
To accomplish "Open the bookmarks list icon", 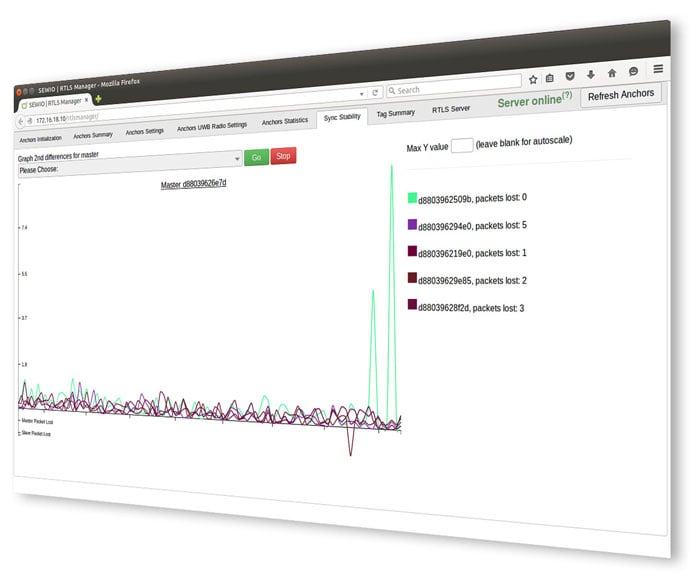I will pos(550,78).
